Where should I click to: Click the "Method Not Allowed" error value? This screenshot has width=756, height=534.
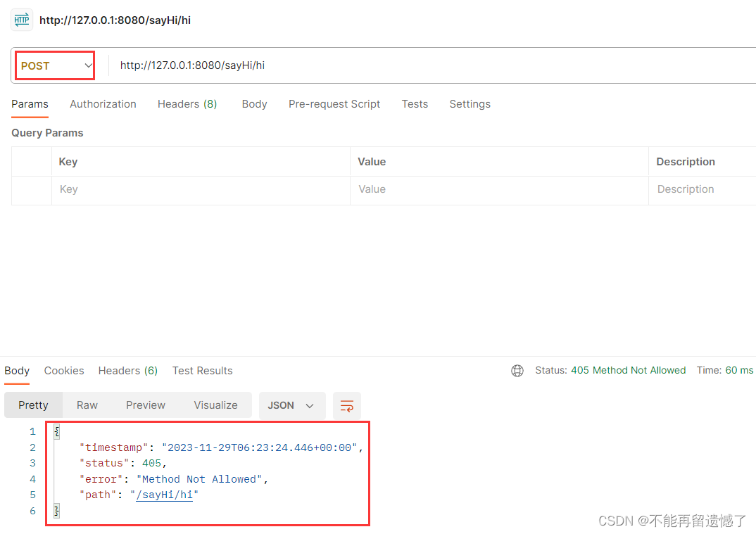pyautogui.click(x=199, y=480)
